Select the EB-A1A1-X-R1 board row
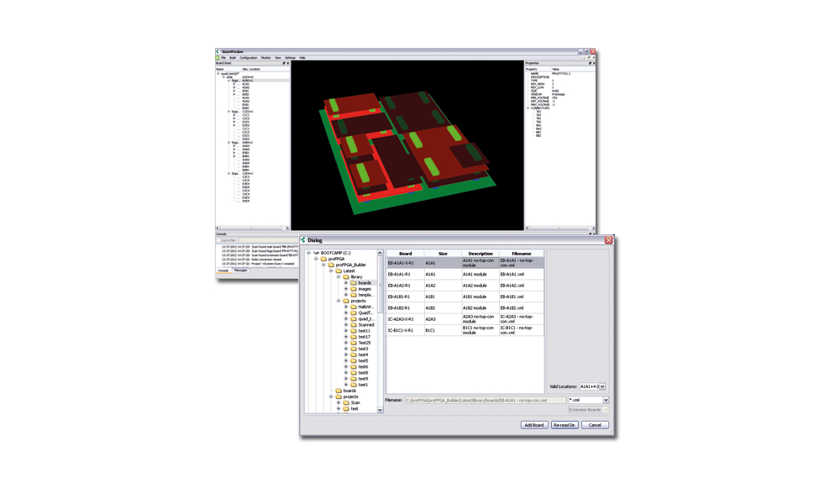Viewport: 840px width, 504px height. [x=465, y=263]
